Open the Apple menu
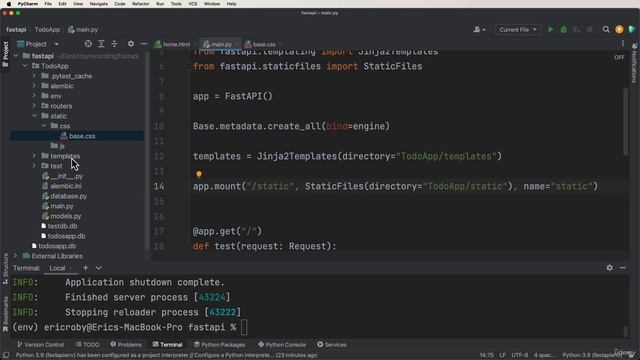640x360 pixels. (x=9, y=4)
